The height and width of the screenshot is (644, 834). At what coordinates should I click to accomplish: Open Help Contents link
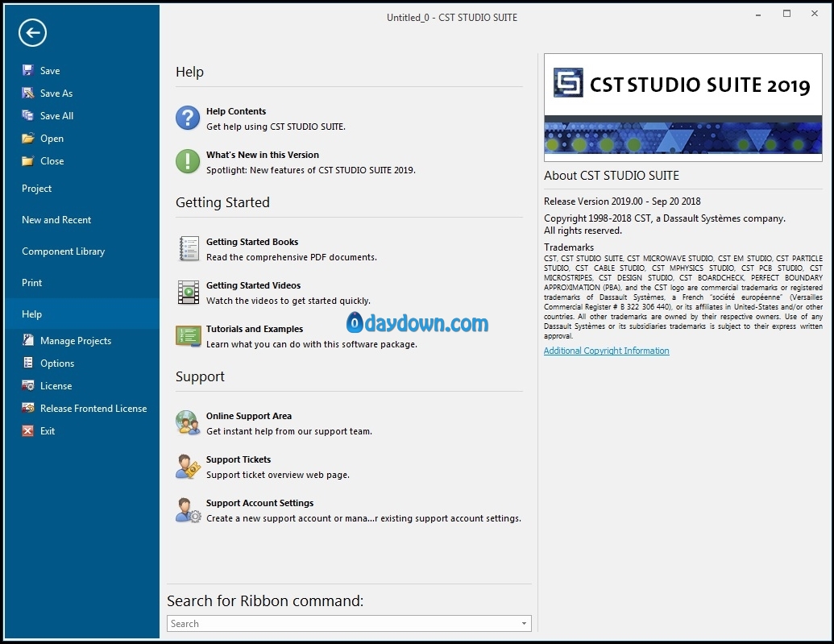pos(236,111)
